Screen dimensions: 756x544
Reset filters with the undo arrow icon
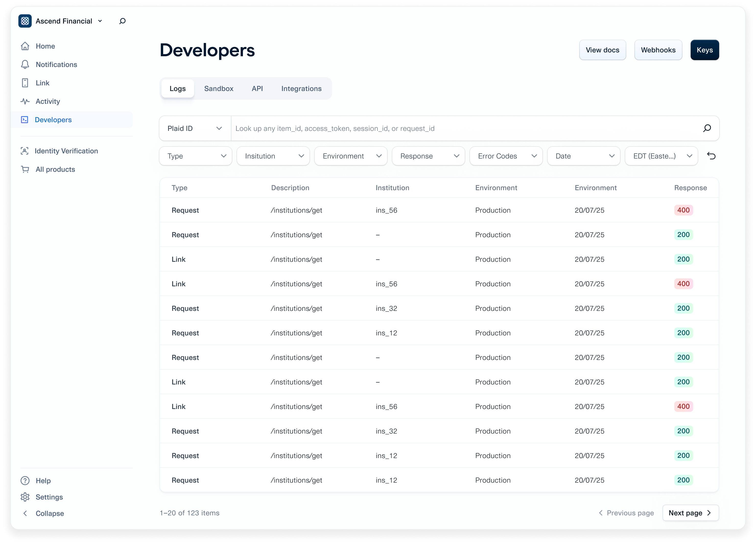click(x=712, y=156)
